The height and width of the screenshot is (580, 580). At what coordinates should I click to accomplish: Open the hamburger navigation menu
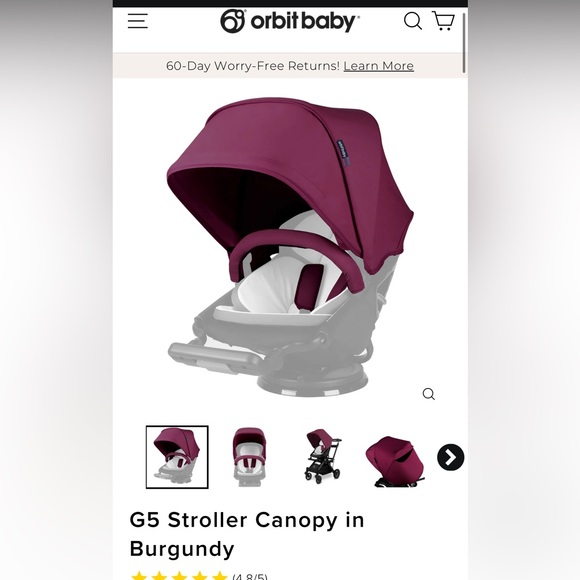pos(138,21)
